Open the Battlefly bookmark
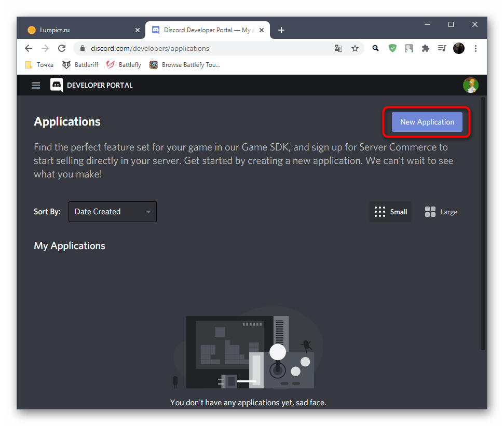Image resolution: width=504 pixels, height=426 pixels. [x=124, y=65]
